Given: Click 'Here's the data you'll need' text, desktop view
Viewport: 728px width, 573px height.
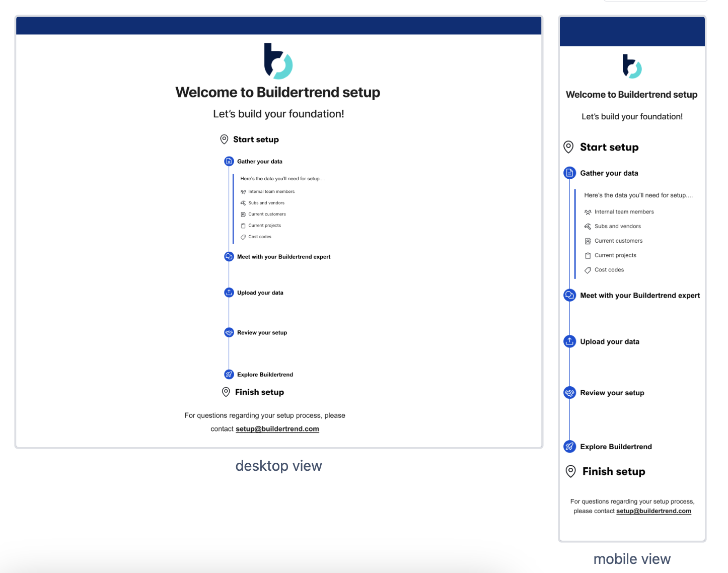Looking at the screenshot, I should click(282, 179).
